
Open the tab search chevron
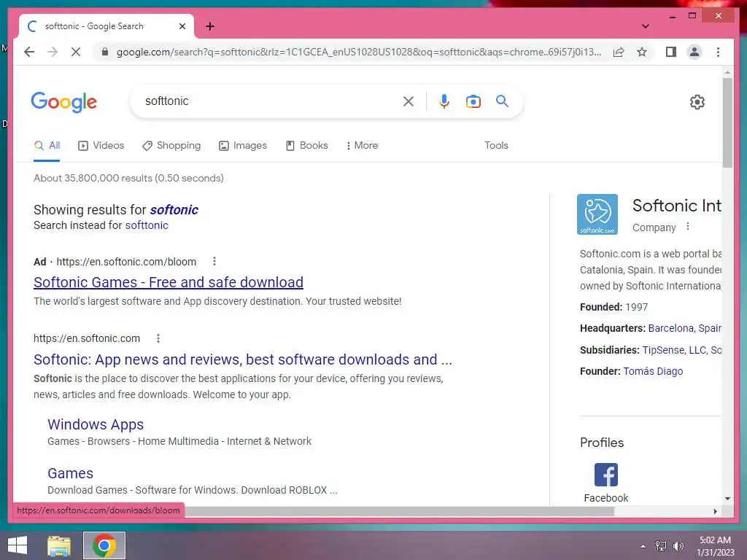(x=645, y=26)
